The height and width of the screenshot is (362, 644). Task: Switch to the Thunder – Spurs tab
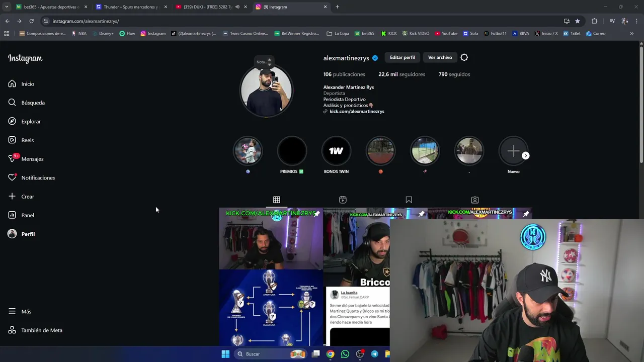(x=131, y=7)
